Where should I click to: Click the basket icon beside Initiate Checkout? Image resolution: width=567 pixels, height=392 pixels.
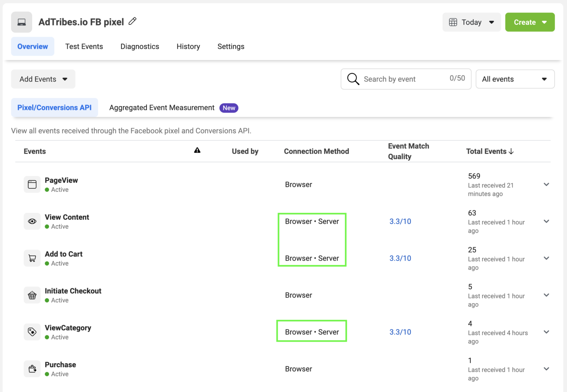pyautogui.click(x=32, y=295)
